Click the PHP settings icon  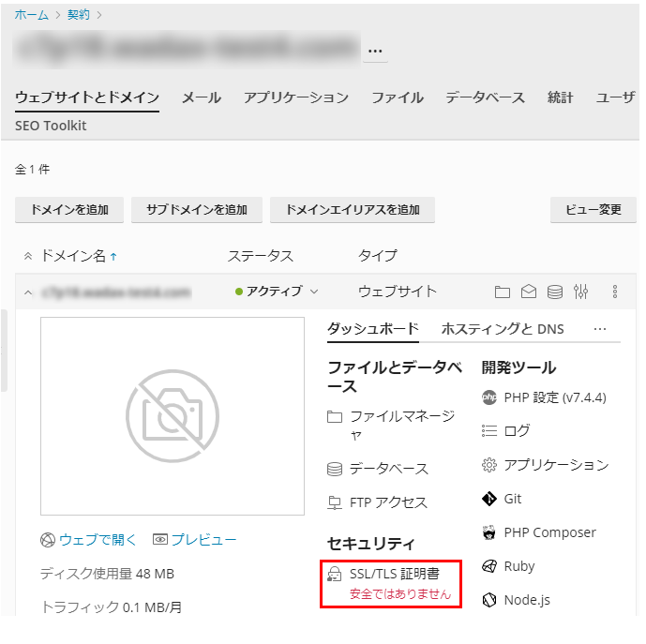point(489,397)
